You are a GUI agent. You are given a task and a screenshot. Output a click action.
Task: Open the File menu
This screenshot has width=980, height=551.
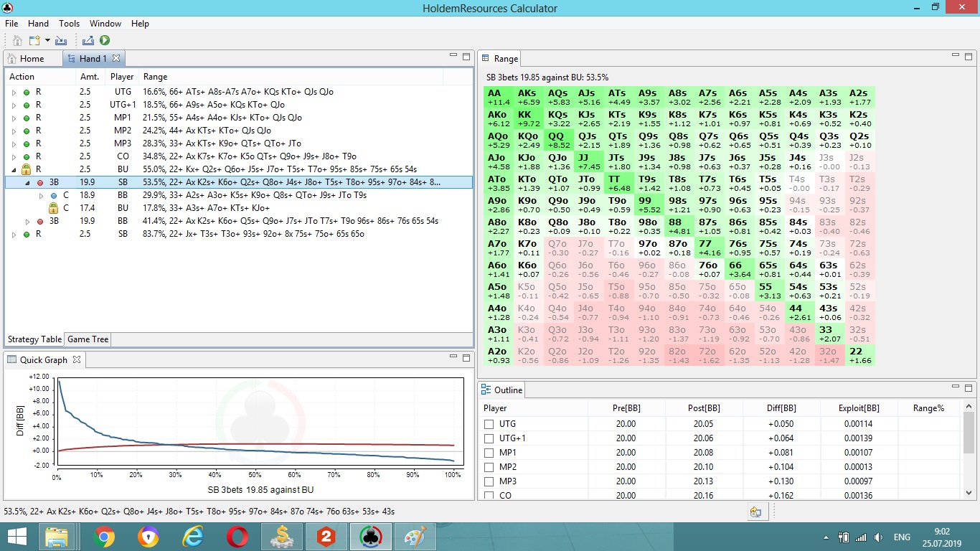coord(12,24)
